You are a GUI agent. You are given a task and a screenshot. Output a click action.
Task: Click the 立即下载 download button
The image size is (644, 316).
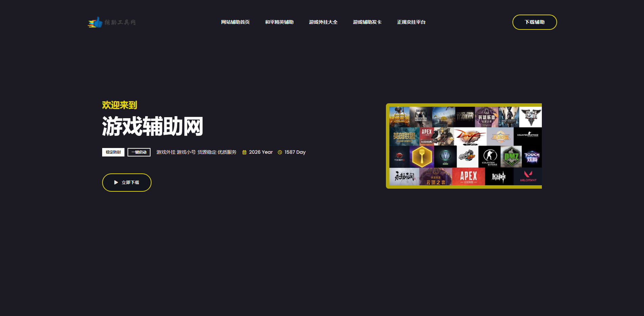point(127,182)
